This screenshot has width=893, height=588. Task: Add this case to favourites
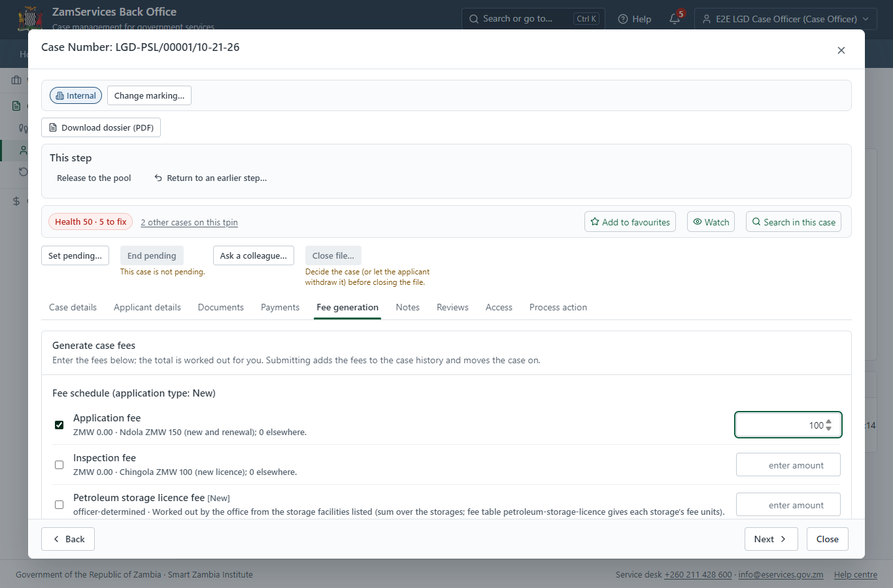coord(630,221)
